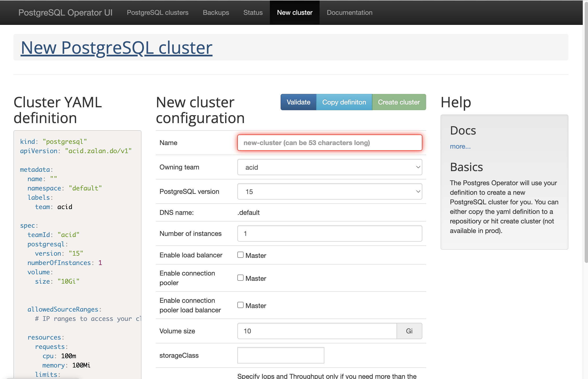Viewport: 588px width, 379px height.
Task: Open the Docs more... link
Action: [460, 146]
